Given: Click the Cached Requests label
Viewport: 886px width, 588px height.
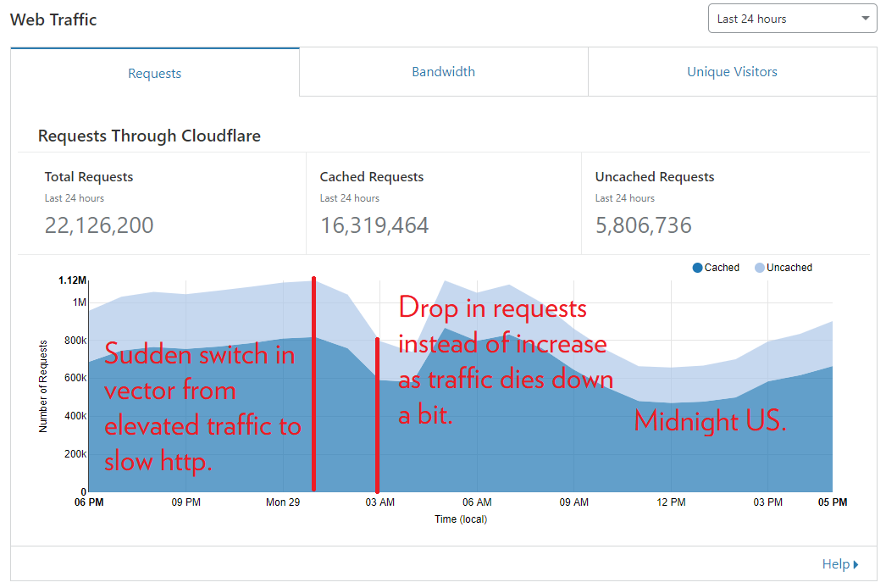Looking at the screenshot, I should (x=372, y=177).
